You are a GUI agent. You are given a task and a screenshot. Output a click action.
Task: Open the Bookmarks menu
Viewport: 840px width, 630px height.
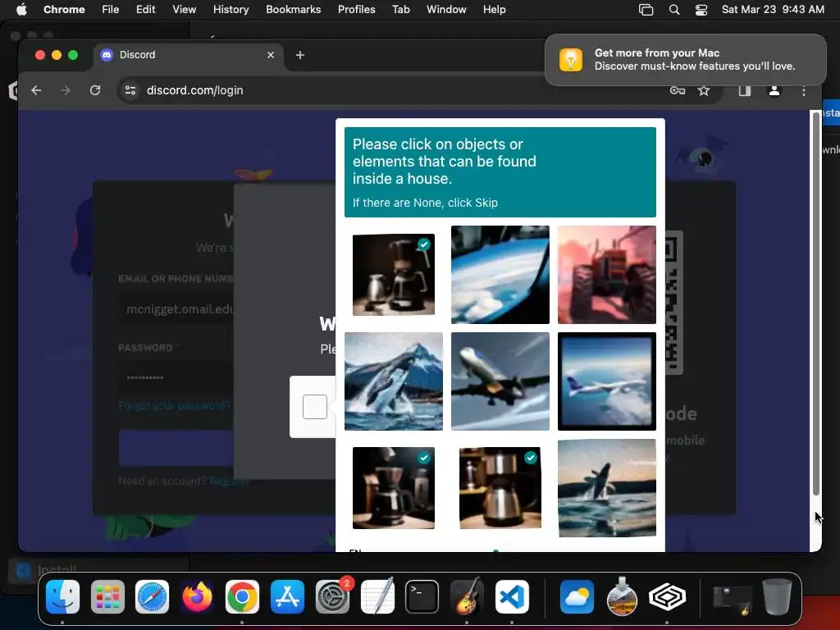click(x=293, y=10)
